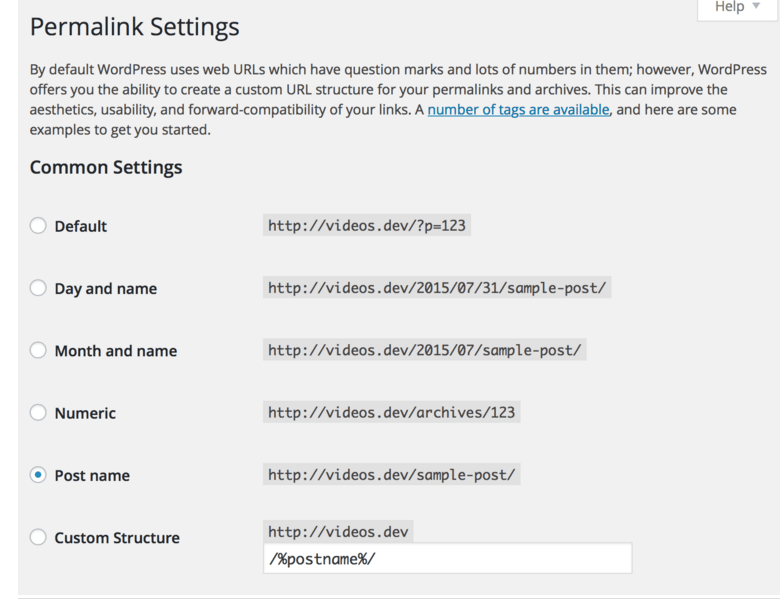The width and height of the screenshot is (780, 602).
Task: Click the /%postname%/ custom structure text field
Action: 447,558
